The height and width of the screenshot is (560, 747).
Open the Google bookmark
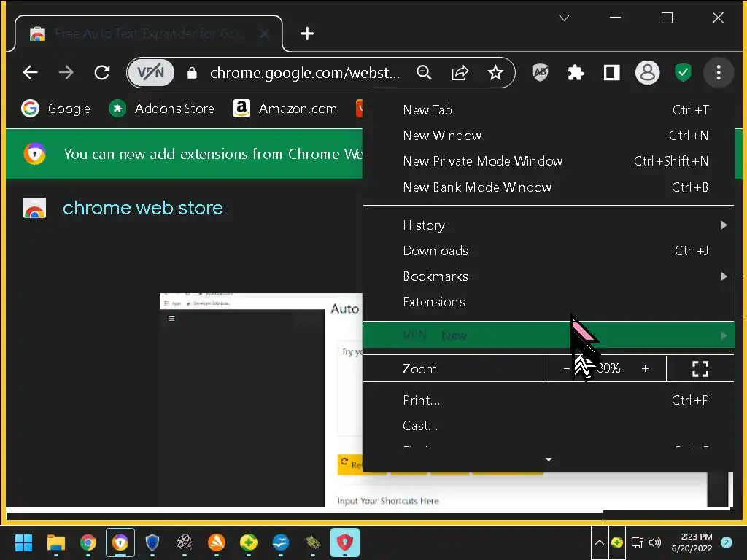point(55,109)
